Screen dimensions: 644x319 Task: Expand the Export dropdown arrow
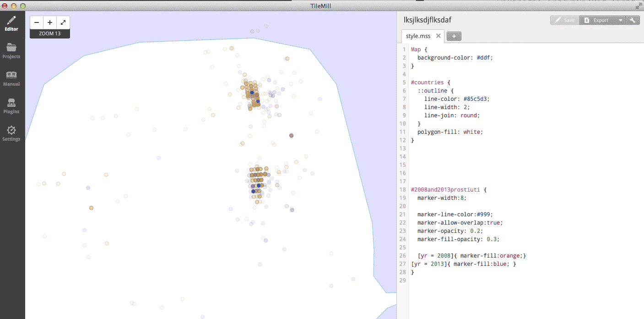click(621, 20)
